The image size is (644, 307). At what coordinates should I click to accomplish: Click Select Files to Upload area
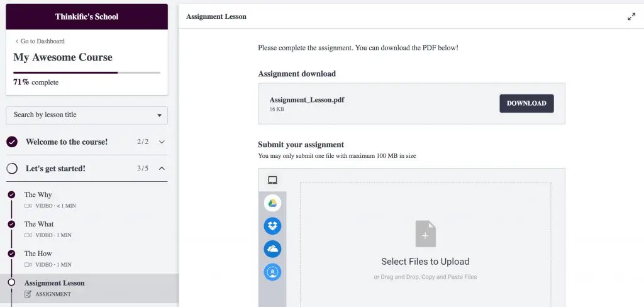(425, 262)
